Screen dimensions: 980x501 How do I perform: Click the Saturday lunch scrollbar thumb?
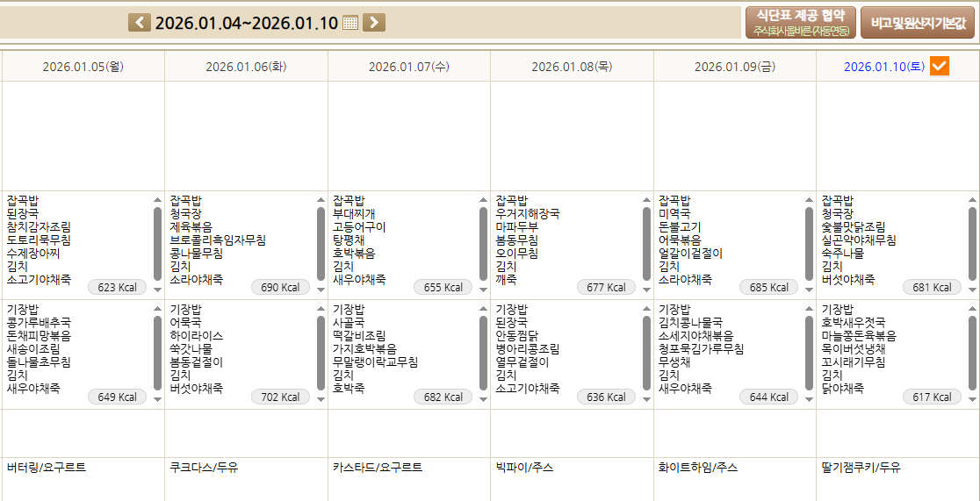pos(972,243)
